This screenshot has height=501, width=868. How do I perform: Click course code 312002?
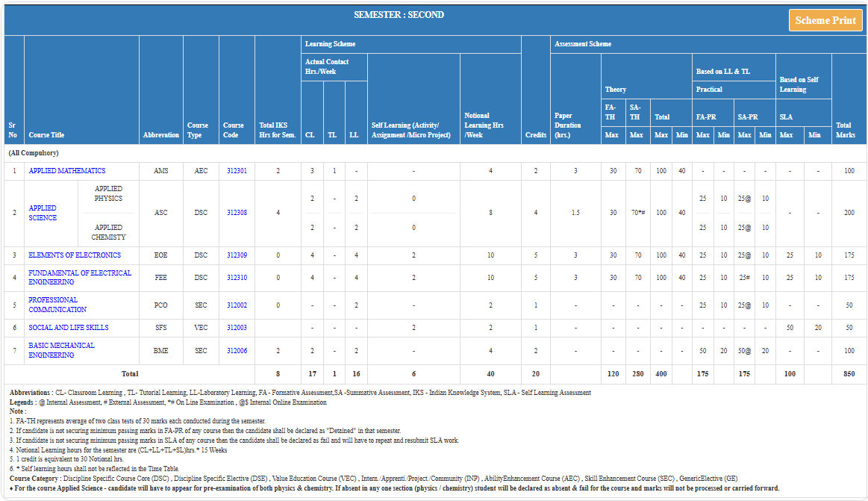click(x=237, y=305)
